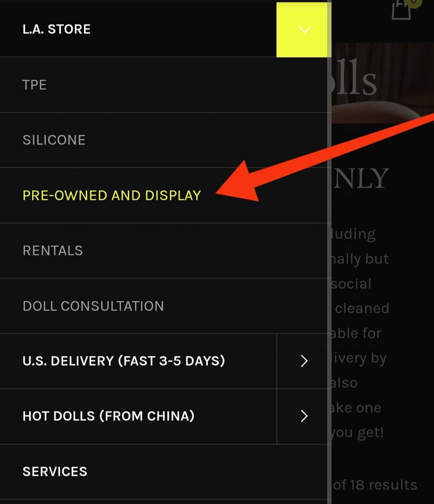This screenshot has width=434, height=504.
Task: Tap the dimmed description paragraph text
Action: [360, 333]
